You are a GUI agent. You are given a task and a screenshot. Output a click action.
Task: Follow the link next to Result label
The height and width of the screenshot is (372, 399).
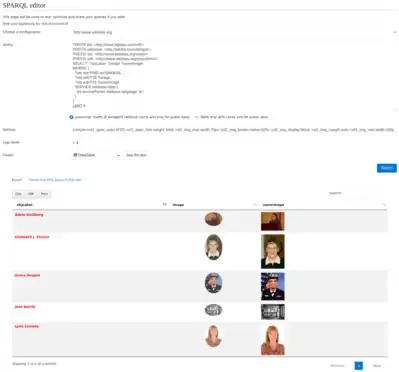[55, 180]
